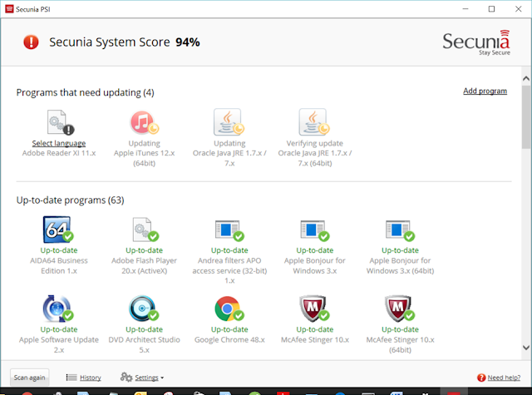Click the Up-to-date programs (63) heading

(70, 200)
